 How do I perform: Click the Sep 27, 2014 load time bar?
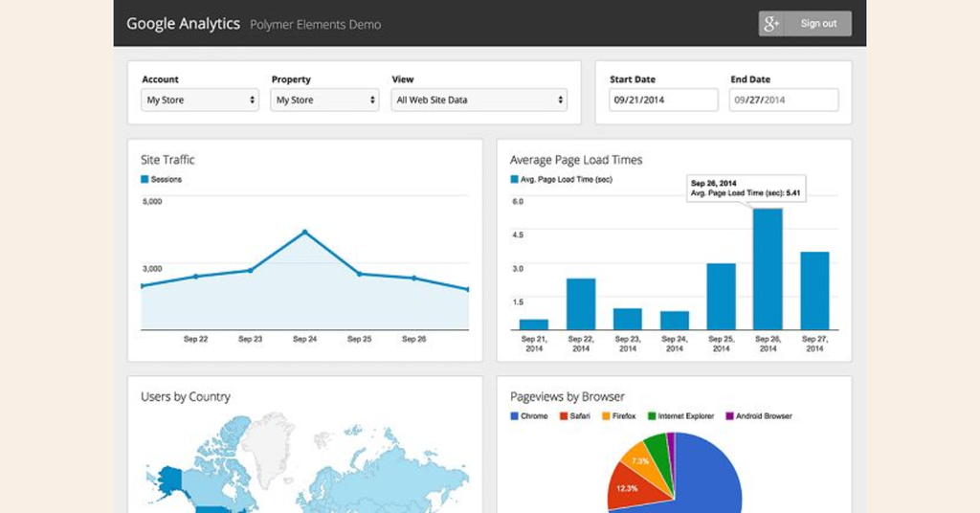click(x=815, y=291)
